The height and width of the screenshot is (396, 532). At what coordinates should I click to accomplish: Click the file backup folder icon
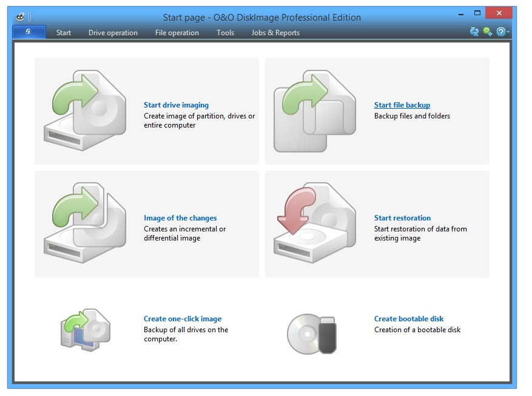point(315,111)
